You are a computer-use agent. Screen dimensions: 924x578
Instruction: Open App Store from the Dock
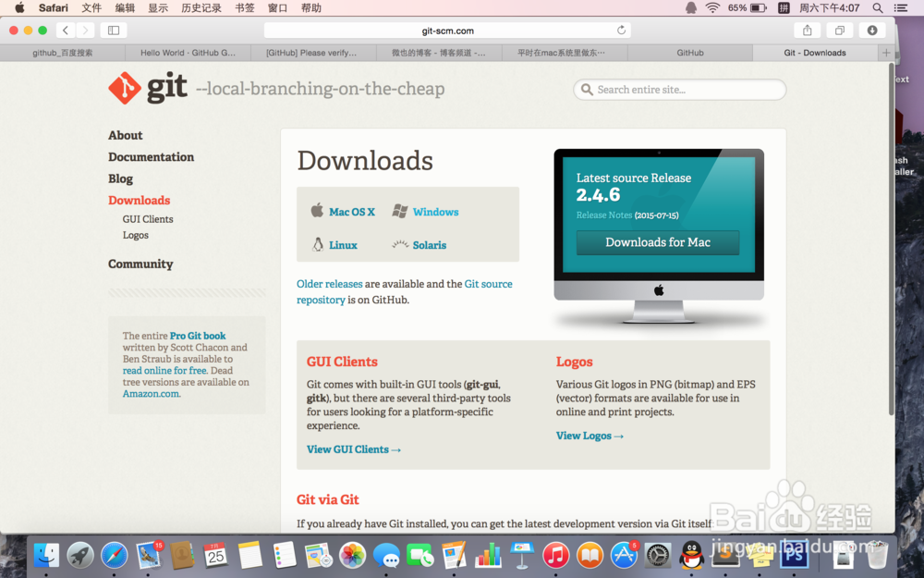pos(624,556)
